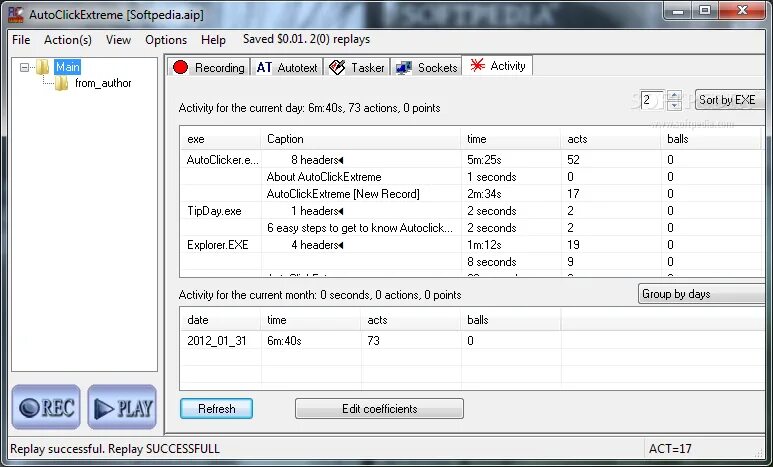This screenshot has height=467, width=773.
Task: Click the Edit coefficients button
Action: click(379, 409)
